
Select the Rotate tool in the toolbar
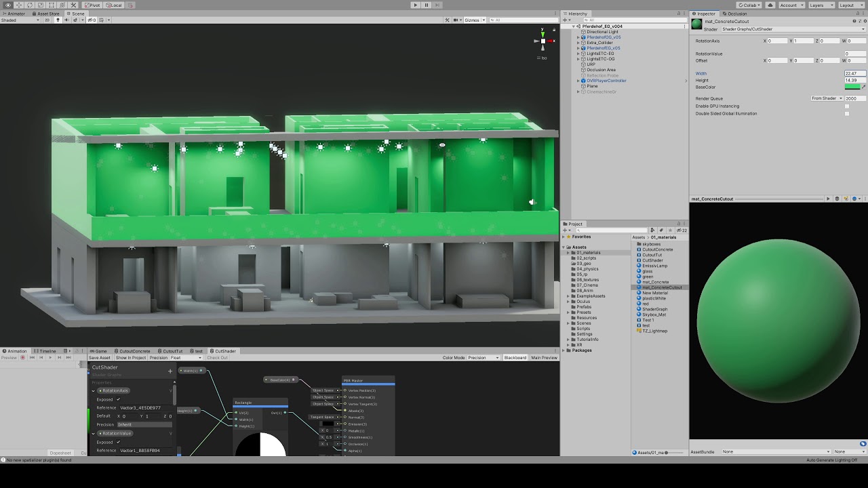[x=30, y=5]
